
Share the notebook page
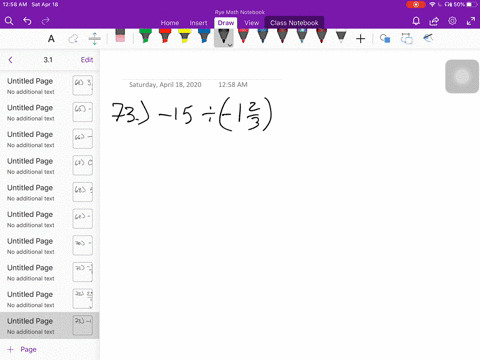click(434, 21)
